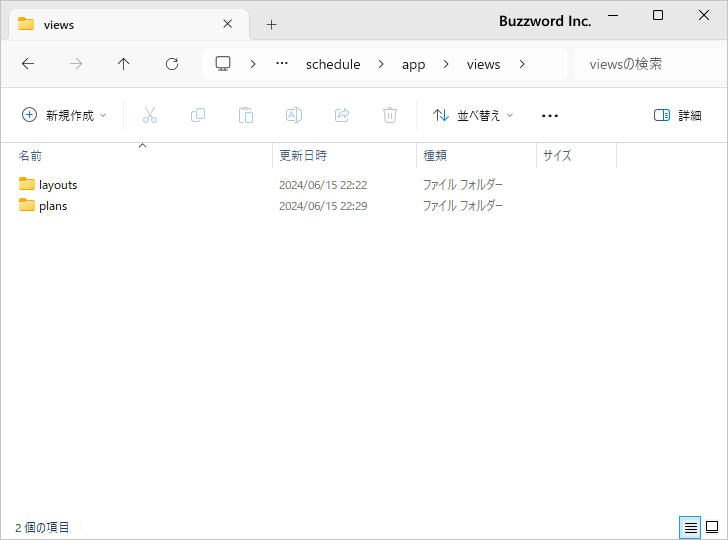Click the Cut scissors icon
This screenshot has width=728, height=540.
pyautogui.click(x=150, y=115)
